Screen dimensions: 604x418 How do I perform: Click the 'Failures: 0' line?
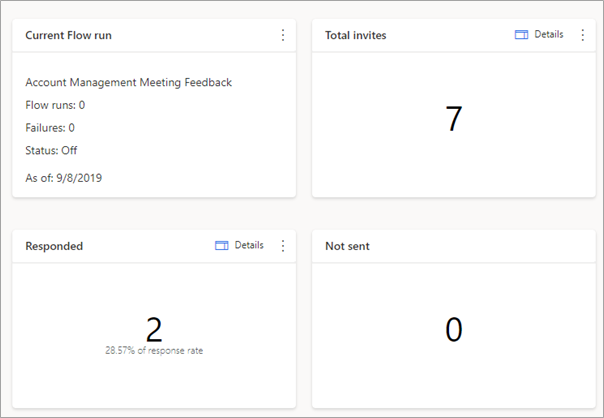50,128
